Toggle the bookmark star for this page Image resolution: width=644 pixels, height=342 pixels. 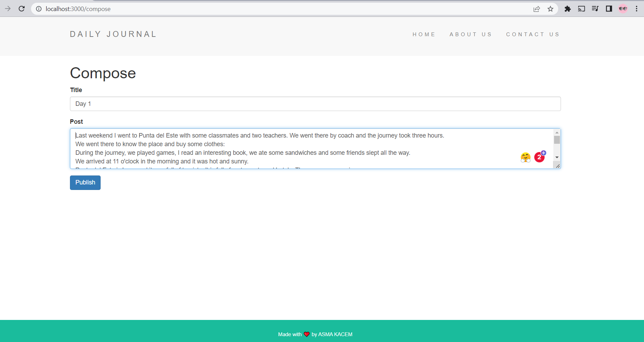[x=550, y=9]
